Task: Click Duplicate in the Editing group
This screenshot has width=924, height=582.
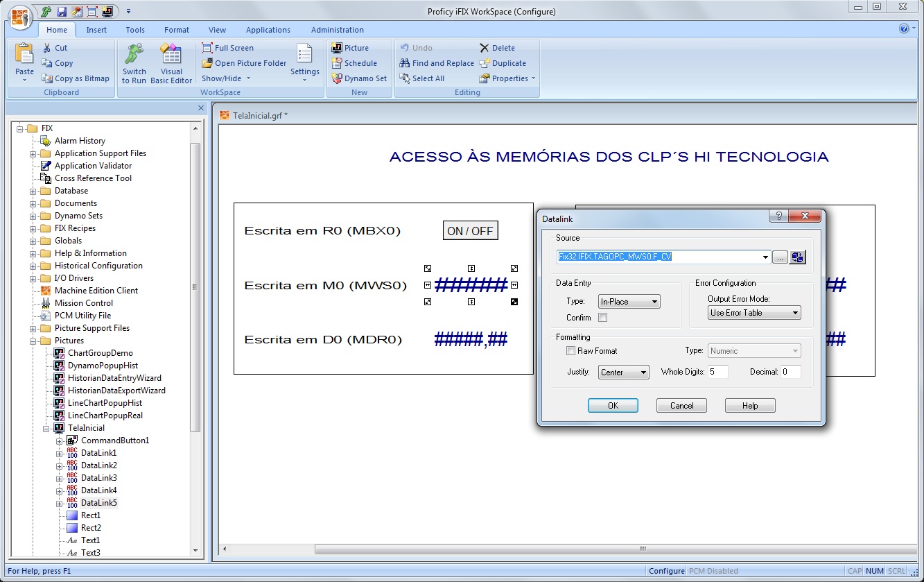Action: click(503, 63)
